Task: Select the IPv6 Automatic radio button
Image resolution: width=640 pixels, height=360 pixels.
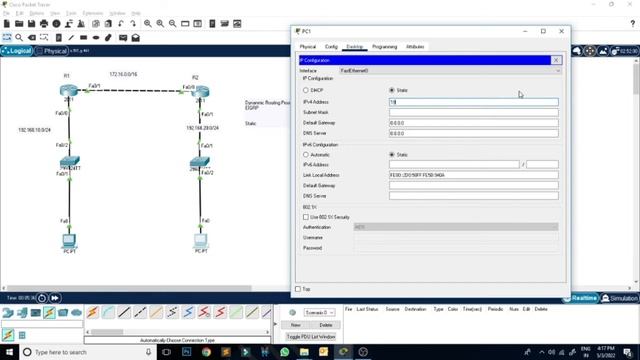Action: point(306,155)
